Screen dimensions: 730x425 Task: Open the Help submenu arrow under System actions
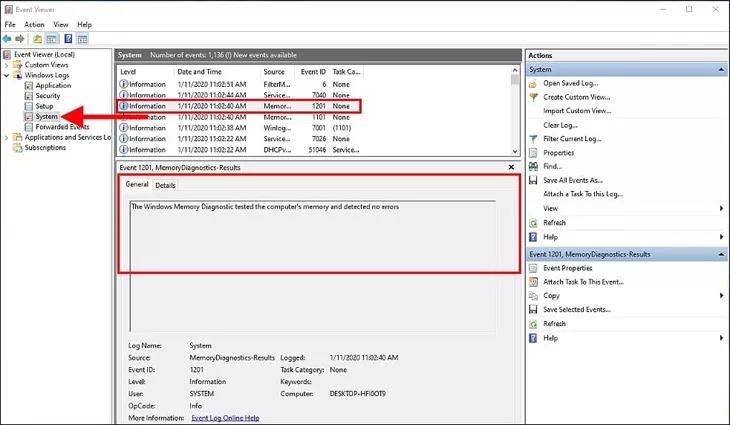721,237
